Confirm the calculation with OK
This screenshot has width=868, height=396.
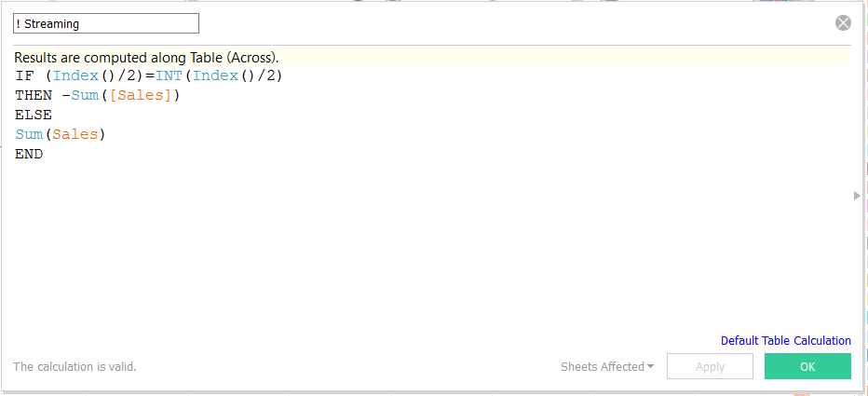tap(807, 367)
